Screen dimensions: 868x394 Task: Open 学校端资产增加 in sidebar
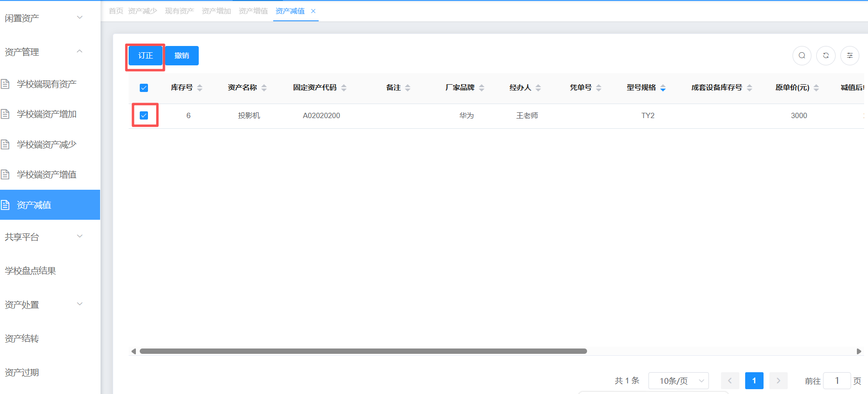tap(46, 114)
